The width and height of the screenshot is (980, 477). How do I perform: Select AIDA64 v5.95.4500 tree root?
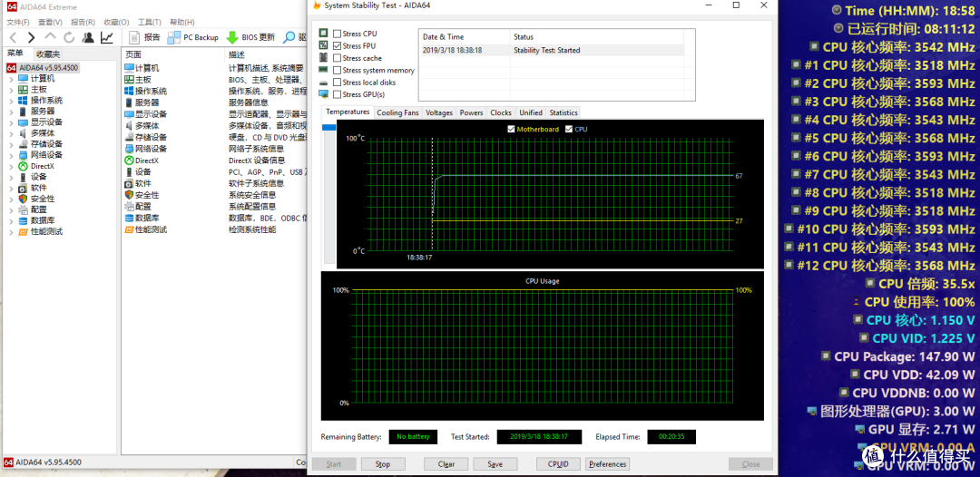click(44, 67)
